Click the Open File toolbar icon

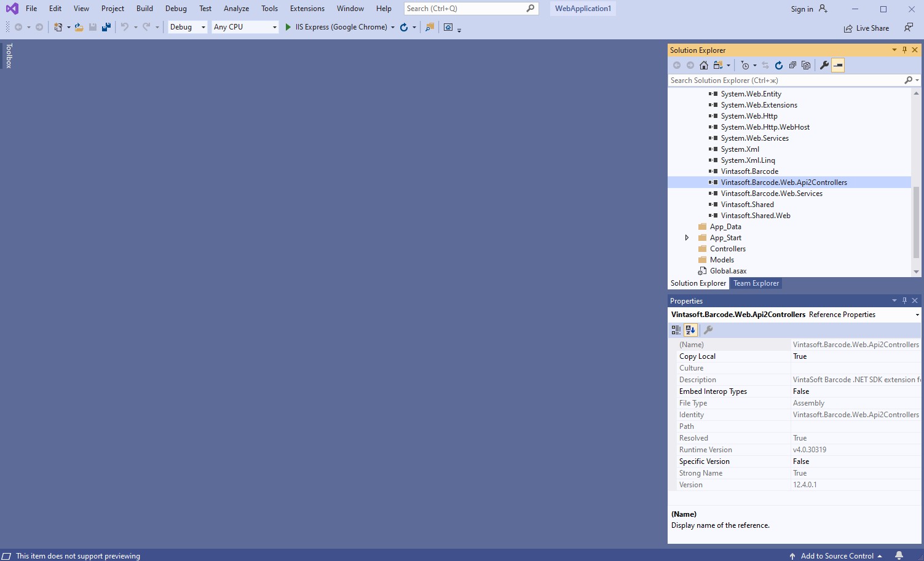[79, 27]
